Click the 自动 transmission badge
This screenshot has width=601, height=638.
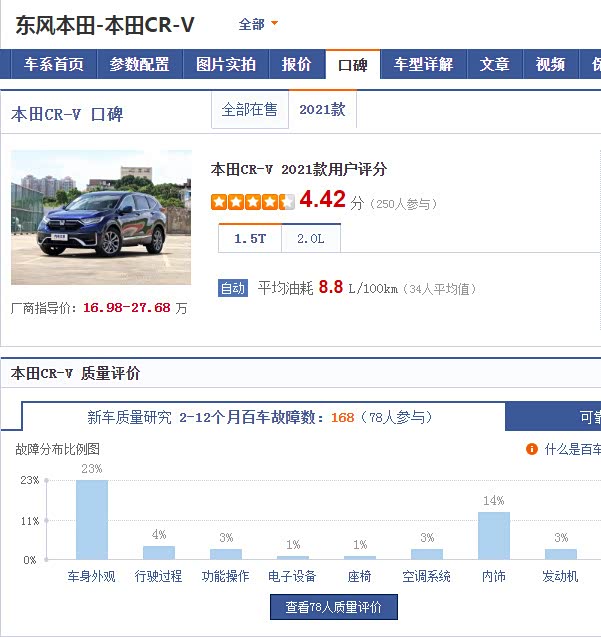click(233, 288)
